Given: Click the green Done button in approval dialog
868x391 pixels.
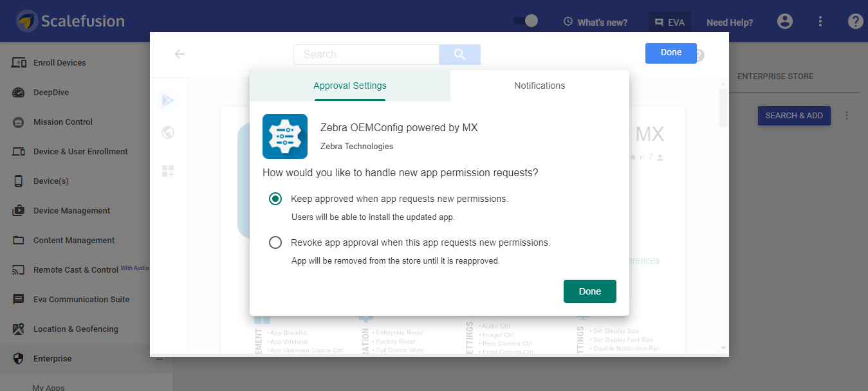Looking at the screenshot, I should [x=590, y=291].
